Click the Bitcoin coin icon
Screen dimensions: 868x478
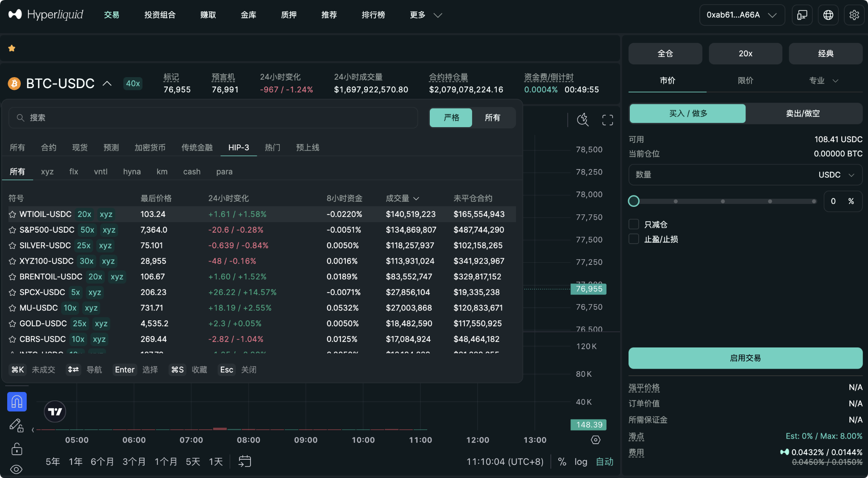14,83
